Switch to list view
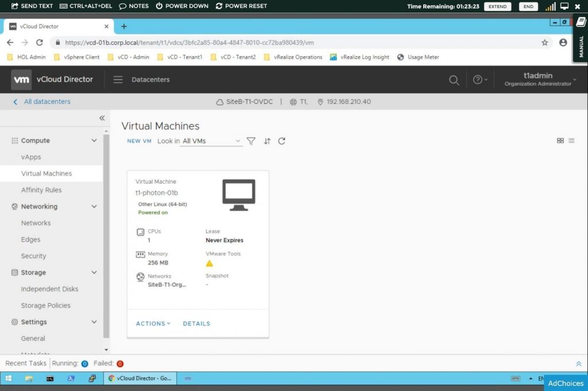 coord(571,141)
